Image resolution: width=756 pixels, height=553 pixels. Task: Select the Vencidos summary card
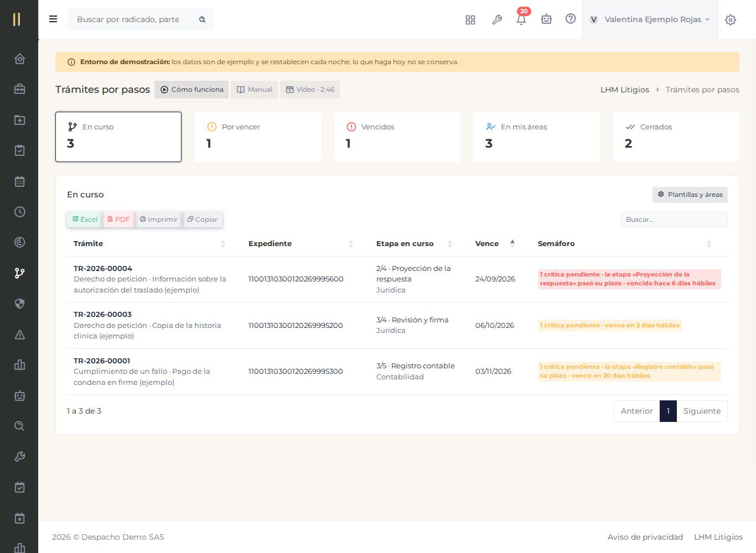pyautogui.click(x=397, y=137)
